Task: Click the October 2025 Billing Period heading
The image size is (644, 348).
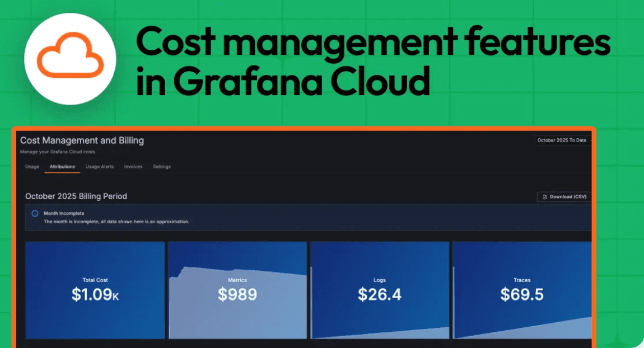Action: pyautogui.click(x=76, y=196)
